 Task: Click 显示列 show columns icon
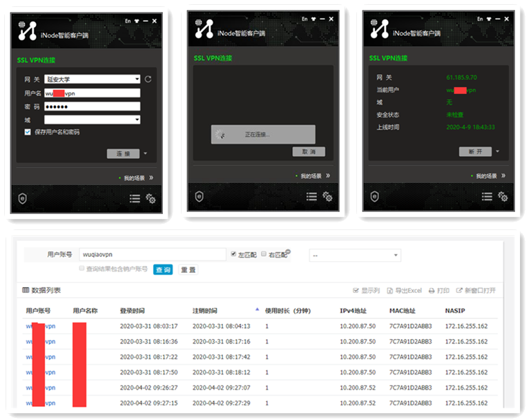[356, 291]
